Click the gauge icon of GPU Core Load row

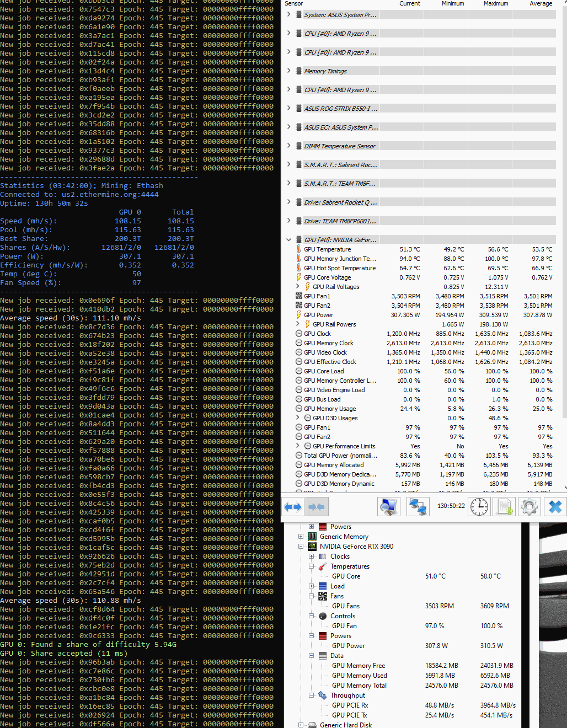299,371
